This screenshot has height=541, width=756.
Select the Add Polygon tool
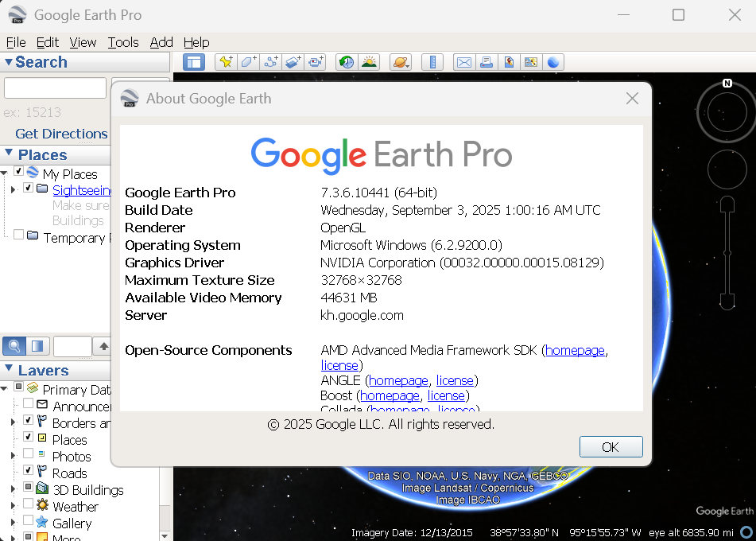click(248, 62)
